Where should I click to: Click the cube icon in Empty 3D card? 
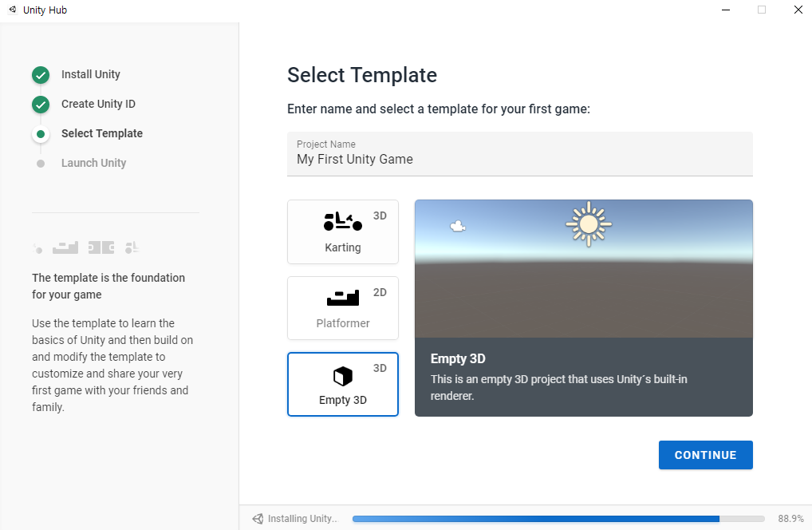[x=343, y=376]
